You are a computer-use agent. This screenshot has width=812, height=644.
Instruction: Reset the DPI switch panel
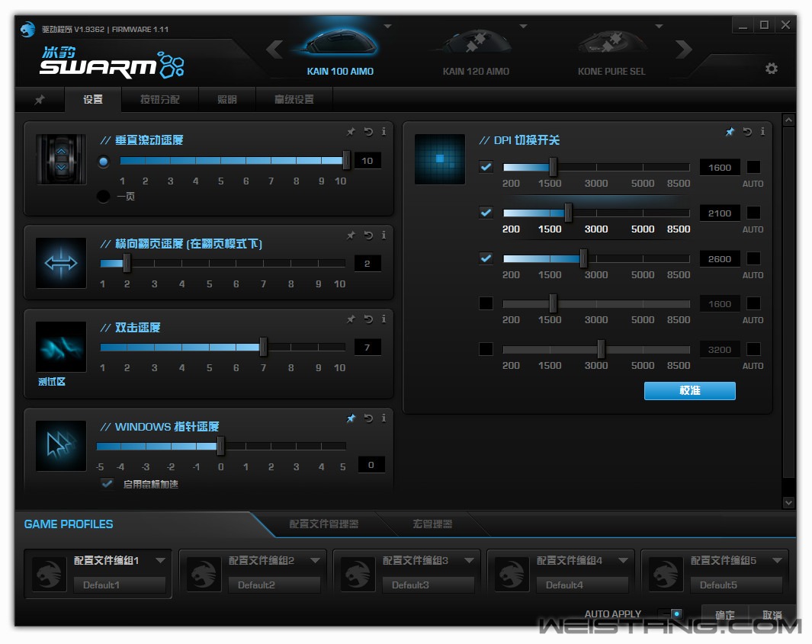747,132
